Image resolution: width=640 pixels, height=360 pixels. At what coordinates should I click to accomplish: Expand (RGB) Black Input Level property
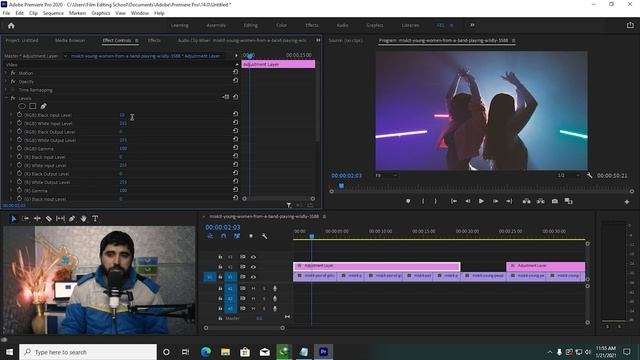pos(11,115)
